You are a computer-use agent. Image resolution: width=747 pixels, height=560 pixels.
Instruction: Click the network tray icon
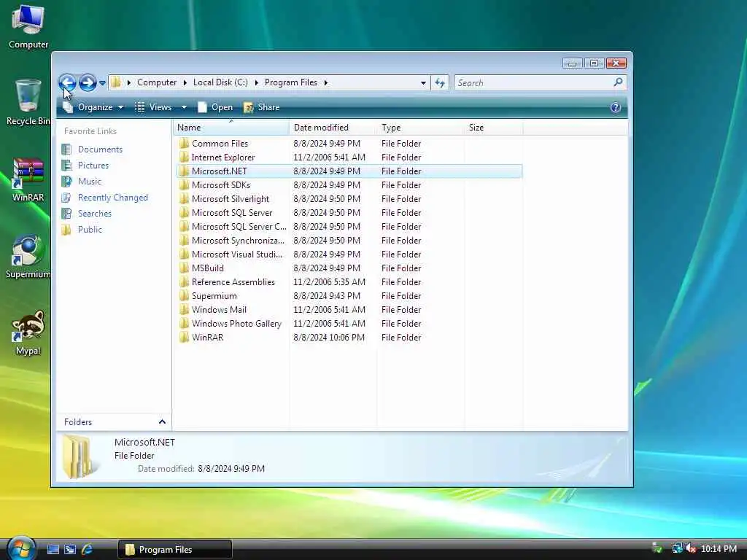click(x=677, y=548)
